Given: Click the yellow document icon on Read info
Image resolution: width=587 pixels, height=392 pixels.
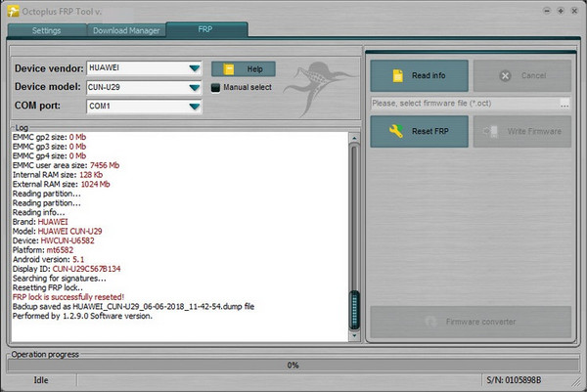Looking at the screenshot, I should point(396,75).
